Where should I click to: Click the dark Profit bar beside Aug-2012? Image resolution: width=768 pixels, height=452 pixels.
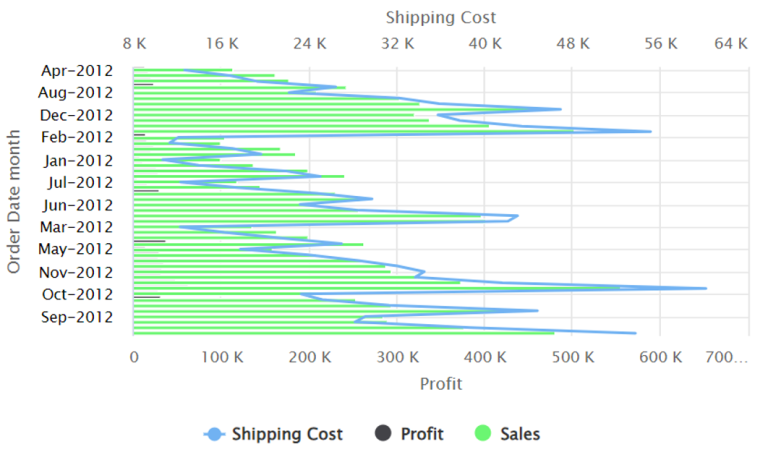click(x=143, y=85)
